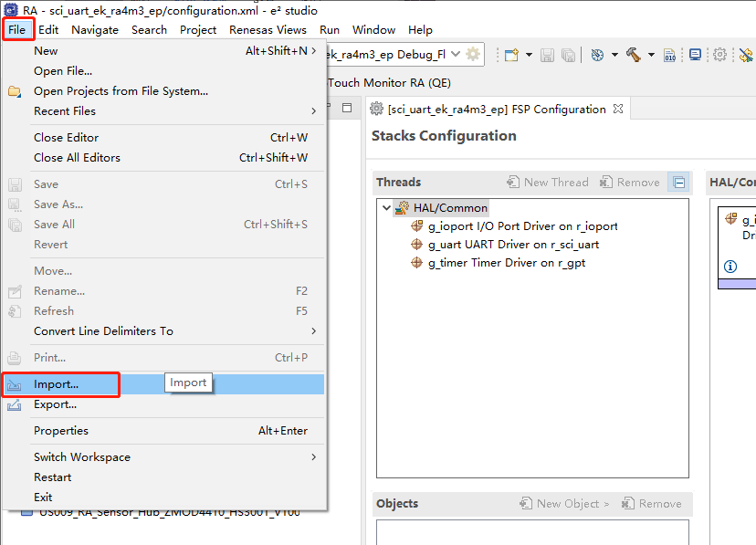Open the New wizard dropdown arrow
This screenshot has width=756, height=545.
pos(529,55)
